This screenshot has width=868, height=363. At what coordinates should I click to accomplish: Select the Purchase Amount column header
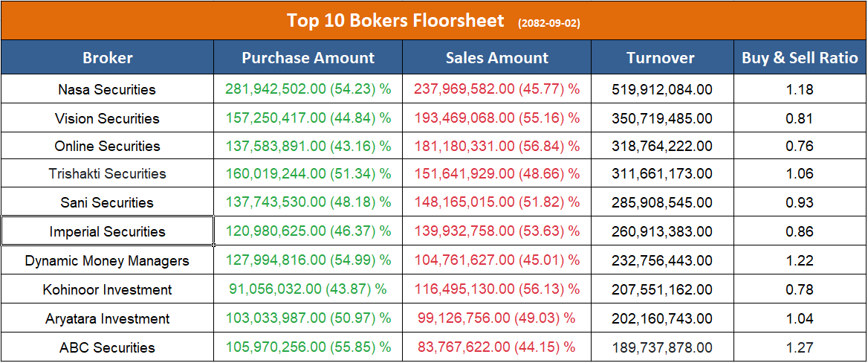(x=308, y=58)
